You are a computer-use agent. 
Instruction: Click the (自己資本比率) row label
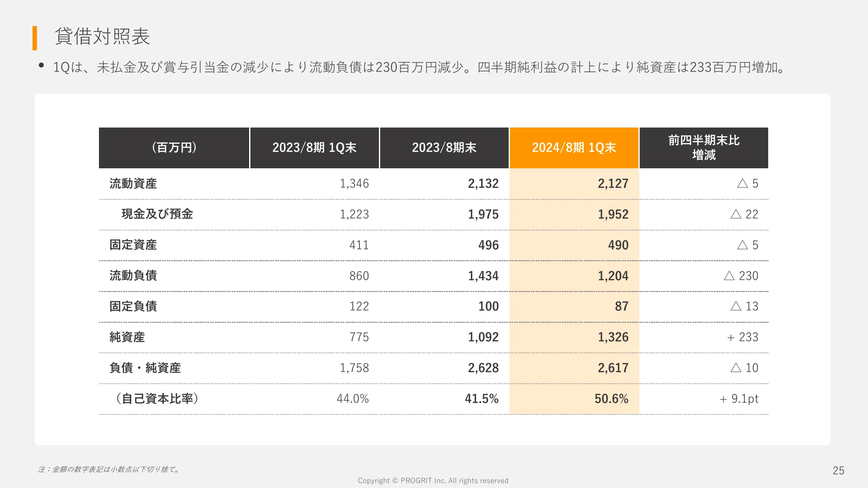[x=157, y=399]
